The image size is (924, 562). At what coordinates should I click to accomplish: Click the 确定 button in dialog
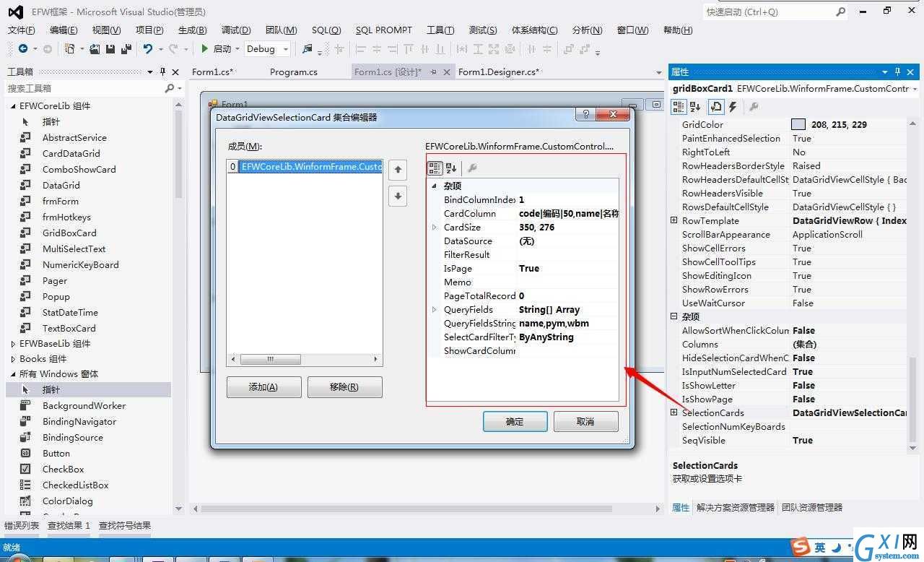tap(515, 422)
